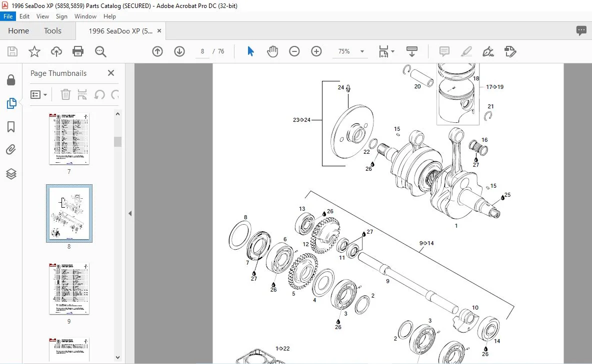This screenshot has width=592, height=364.
Task: Go to next page arrow
Action: 179,51
